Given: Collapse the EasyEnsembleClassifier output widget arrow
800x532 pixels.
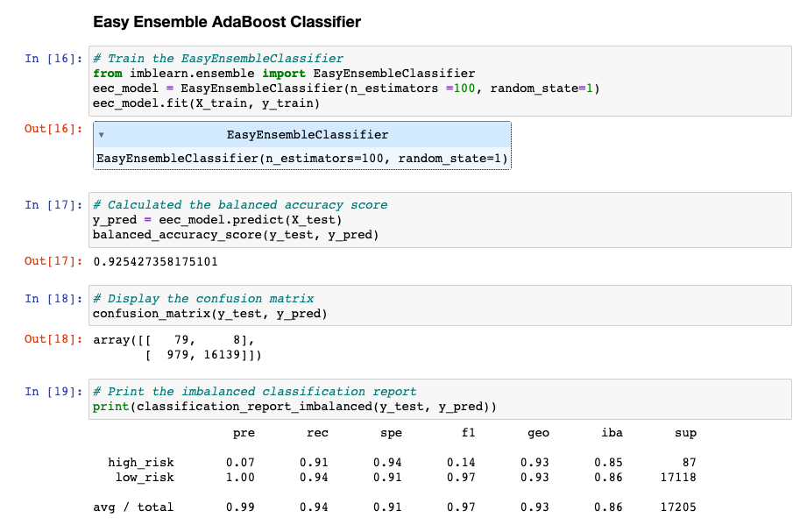Looking at the screenshot, I should click(102, 135).
